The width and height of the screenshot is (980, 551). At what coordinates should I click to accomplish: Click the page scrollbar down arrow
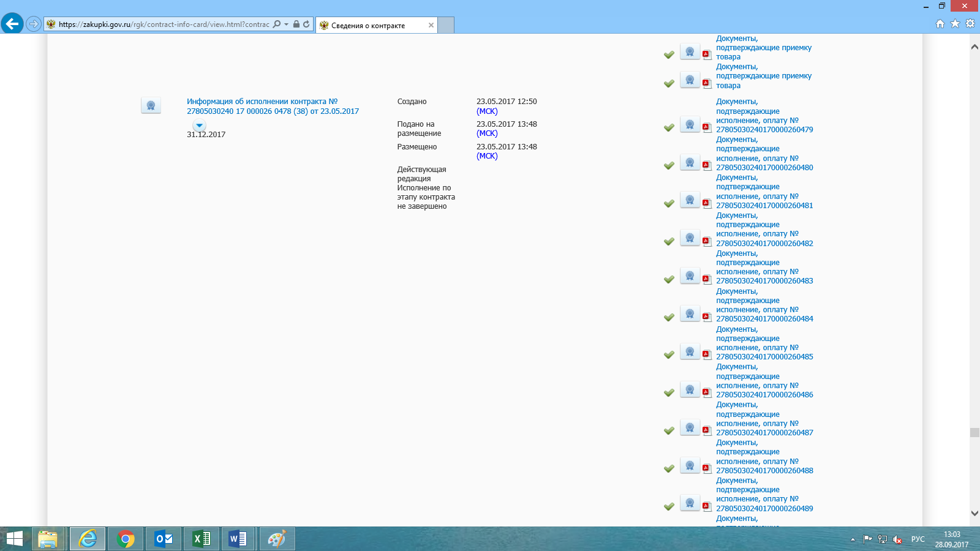[974, 513]
